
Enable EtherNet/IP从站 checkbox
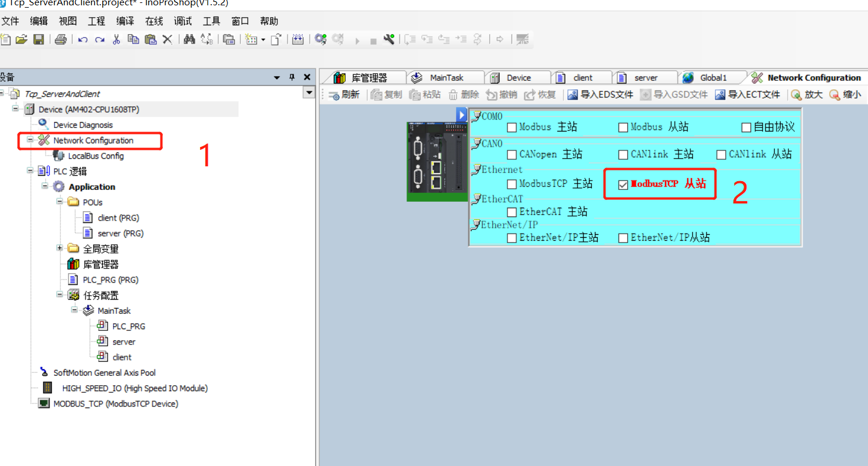[623, 238]
